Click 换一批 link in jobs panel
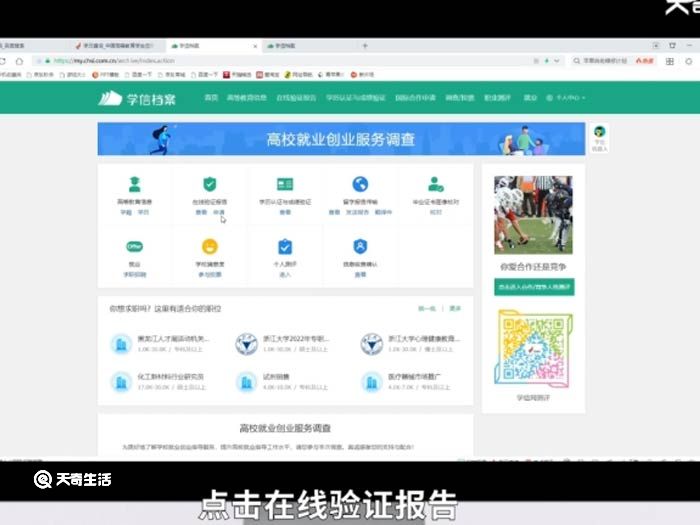700x525 pixels. [427, 308]
